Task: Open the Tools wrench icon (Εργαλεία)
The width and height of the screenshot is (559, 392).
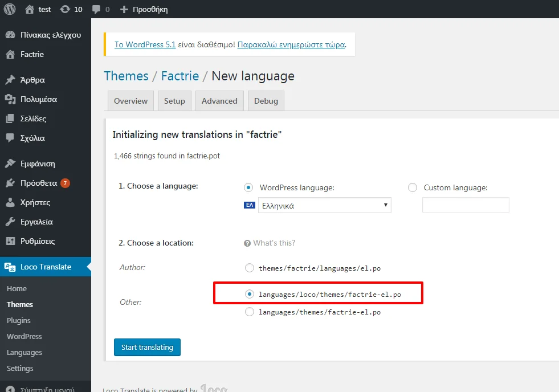Action: 10,222
